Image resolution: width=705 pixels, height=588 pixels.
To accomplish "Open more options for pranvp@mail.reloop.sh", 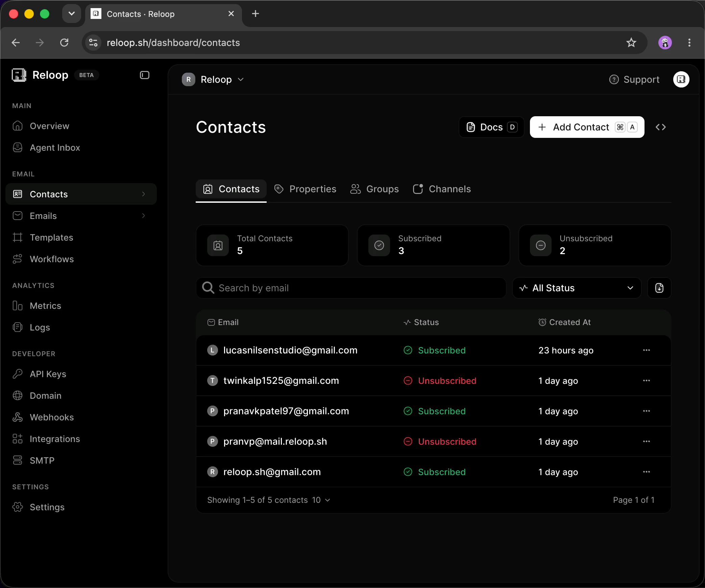I will click(x=646, y=441).
